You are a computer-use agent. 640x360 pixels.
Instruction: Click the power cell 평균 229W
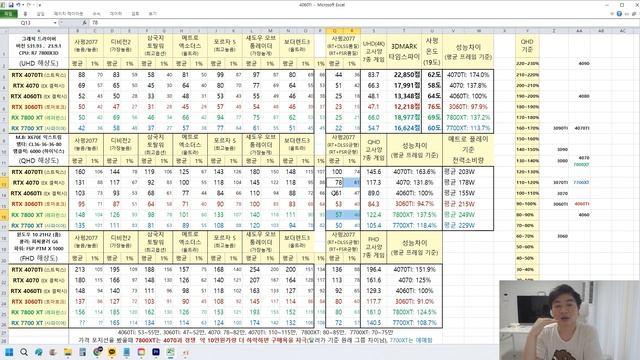tap(468, 225)
